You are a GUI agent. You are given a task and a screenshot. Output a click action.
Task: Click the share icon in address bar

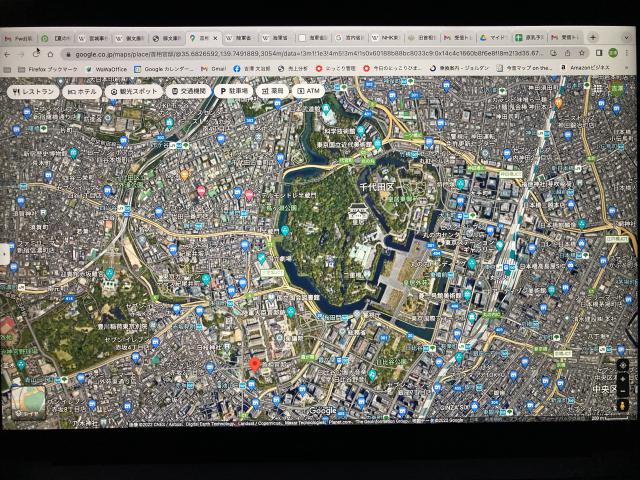point(567,53)
